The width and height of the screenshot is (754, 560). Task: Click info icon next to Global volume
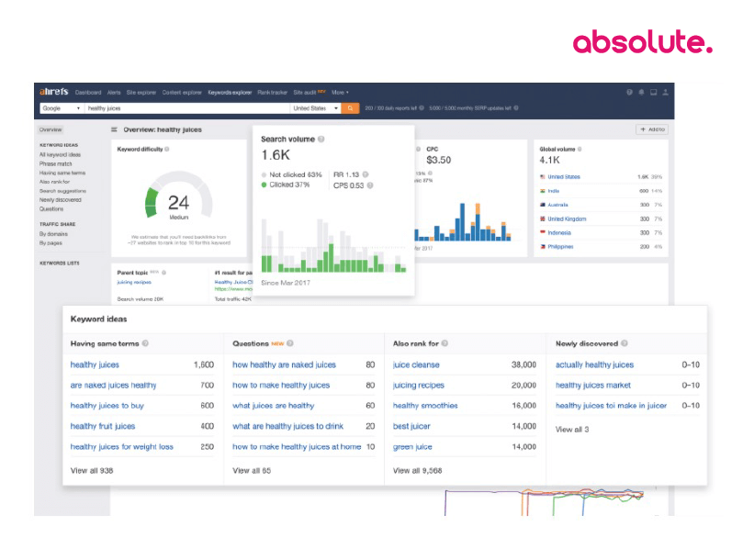click(x=580, y=149)
